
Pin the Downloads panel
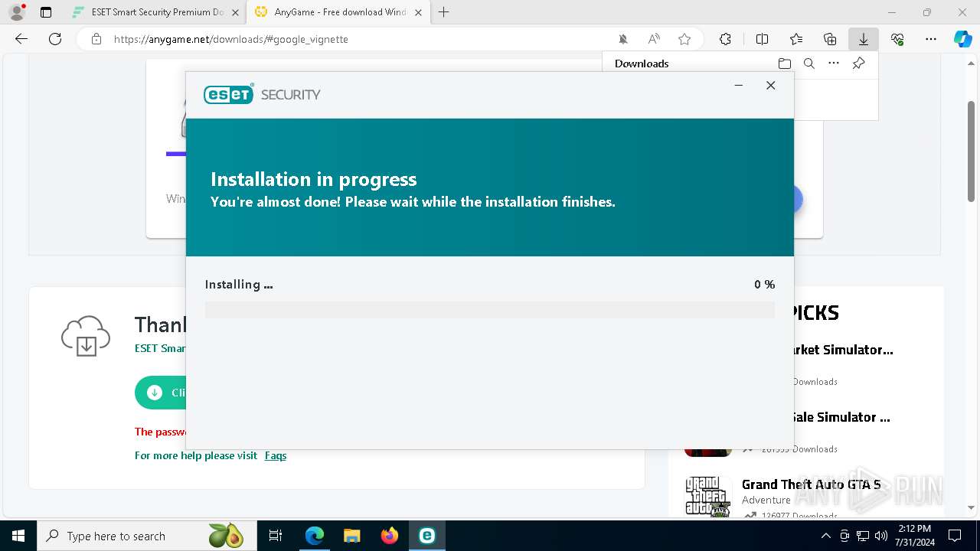click(x=859, y=64)
